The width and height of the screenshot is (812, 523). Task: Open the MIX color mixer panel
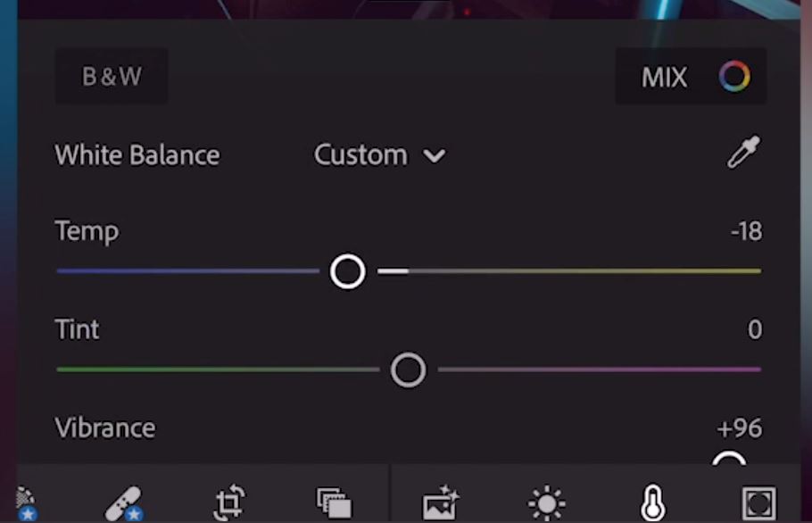[691, 76]
